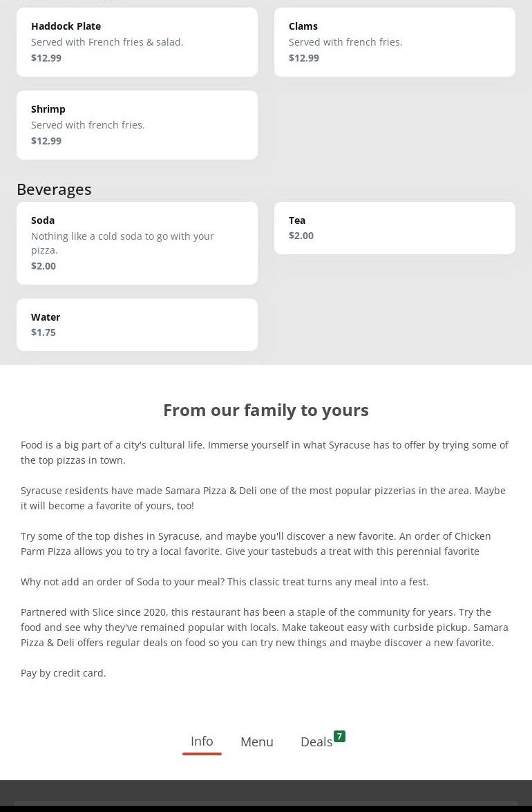Screen dimensions: 532x812
Task: Open the Haddock Plate menu item
Action: (136, 42)
